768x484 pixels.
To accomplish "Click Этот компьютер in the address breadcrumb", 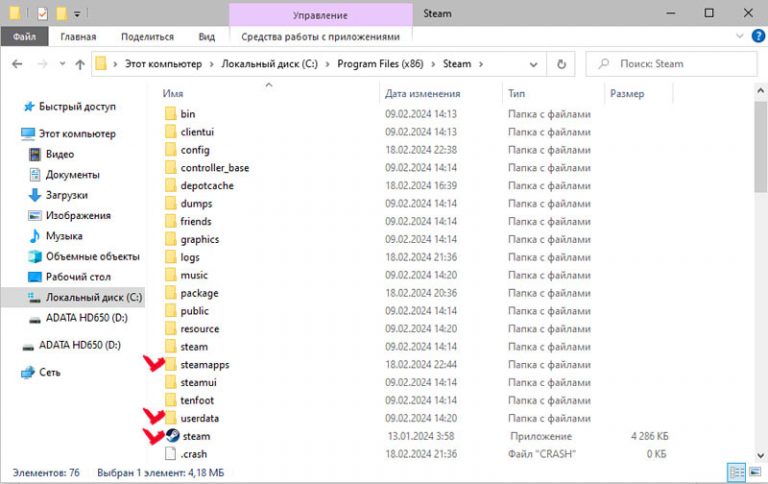I will [x=163, y=64].
